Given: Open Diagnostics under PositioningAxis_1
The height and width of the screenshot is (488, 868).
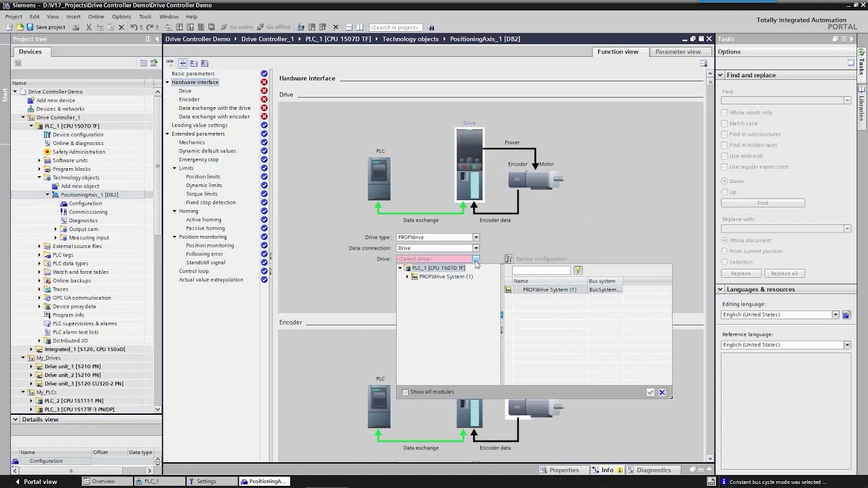Looking at the screenshot, I should [83, 220].
